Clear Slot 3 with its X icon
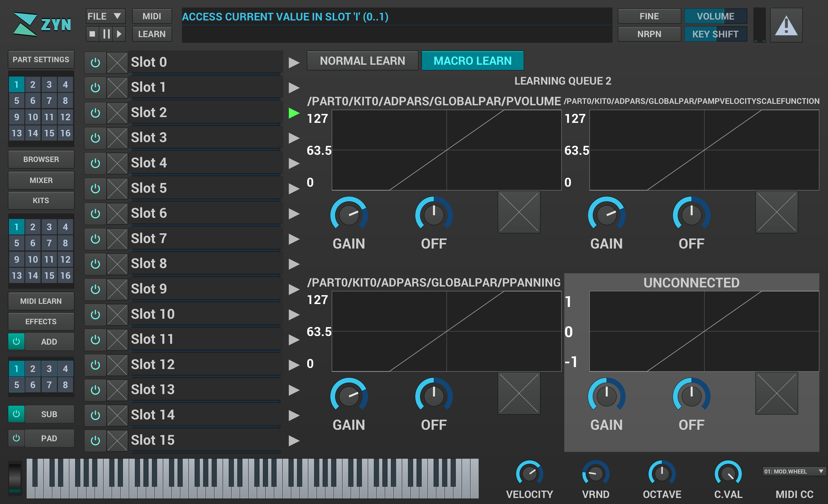The height and width of the screenshot is (504, 828). coord(117,138)
